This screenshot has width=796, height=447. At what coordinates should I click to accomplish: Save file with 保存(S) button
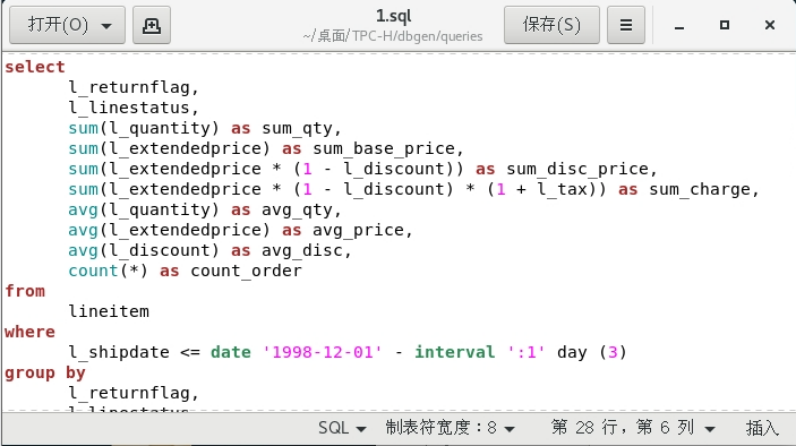[x=551, y=25]
